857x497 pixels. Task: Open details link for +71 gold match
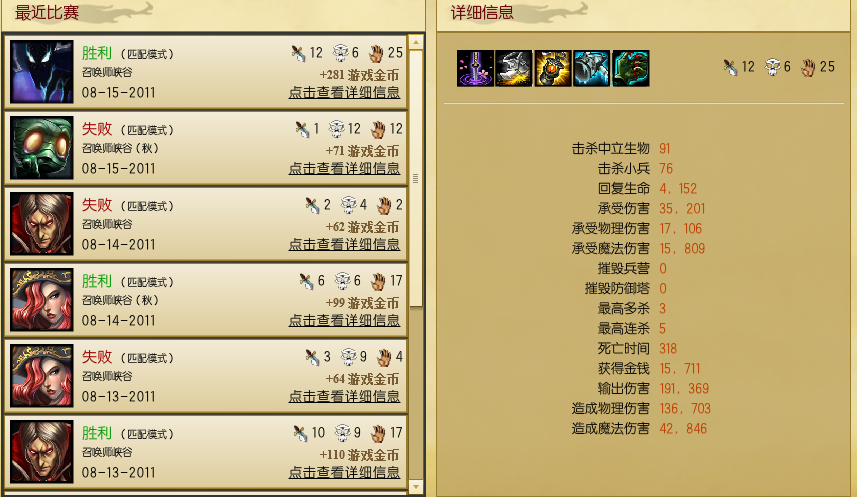(344, 168)
